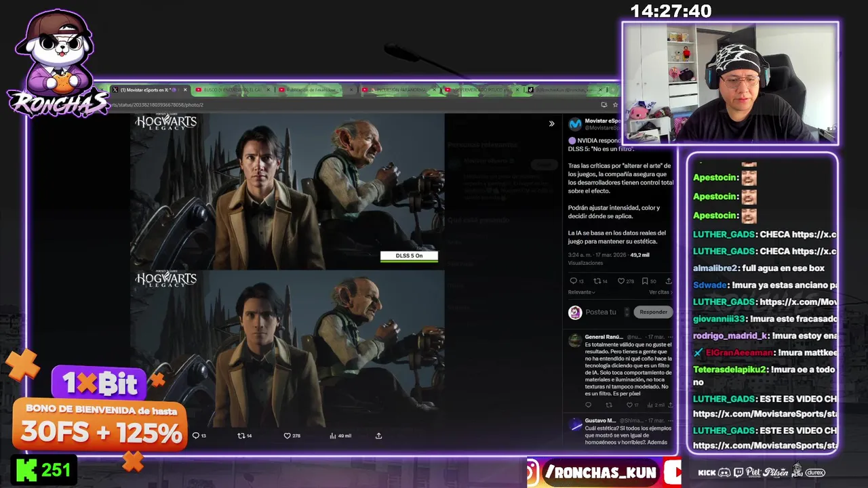
Task: Bookmark this page with the star icon
Action: [x=615, y=105]
